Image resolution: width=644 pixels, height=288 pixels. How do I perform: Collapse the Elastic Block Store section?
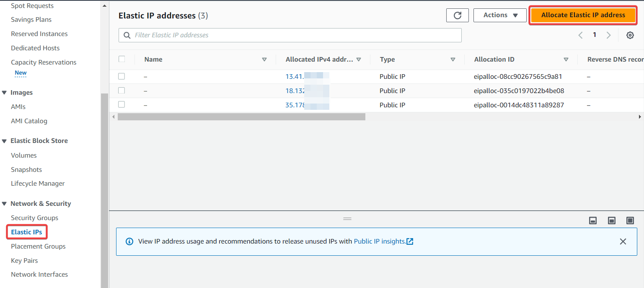pos(4,141)
